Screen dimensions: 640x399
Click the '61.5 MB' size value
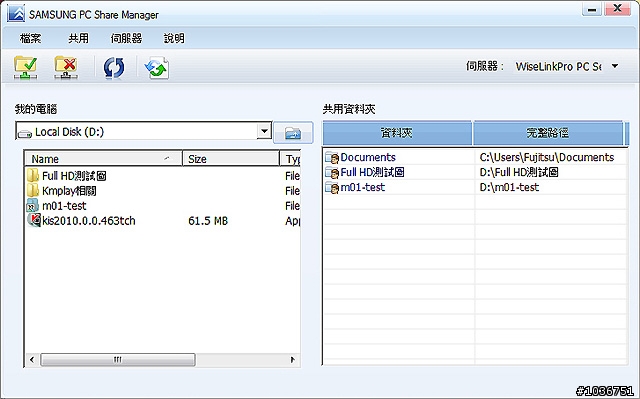tap(208, 221)
